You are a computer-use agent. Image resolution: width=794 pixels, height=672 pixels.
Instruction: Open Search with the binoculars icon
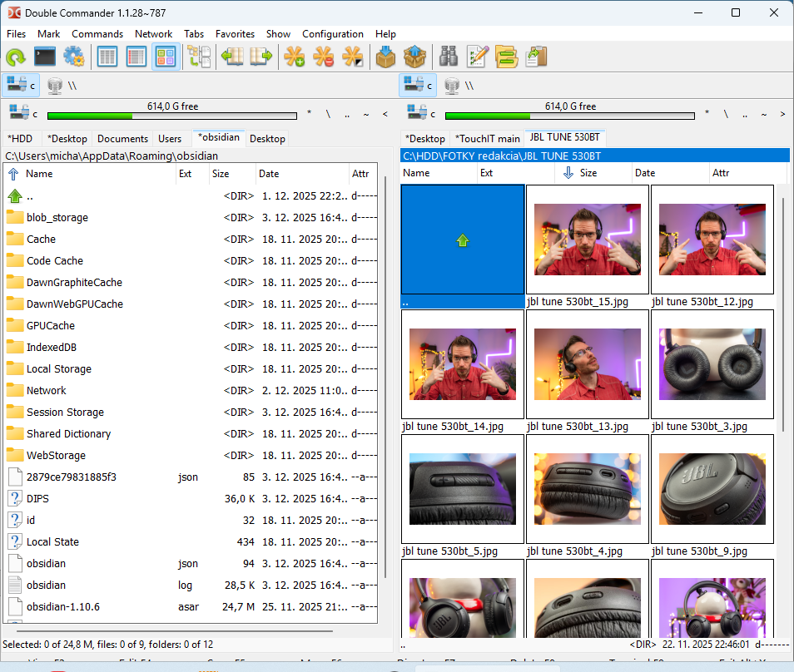tap(449, 57)
